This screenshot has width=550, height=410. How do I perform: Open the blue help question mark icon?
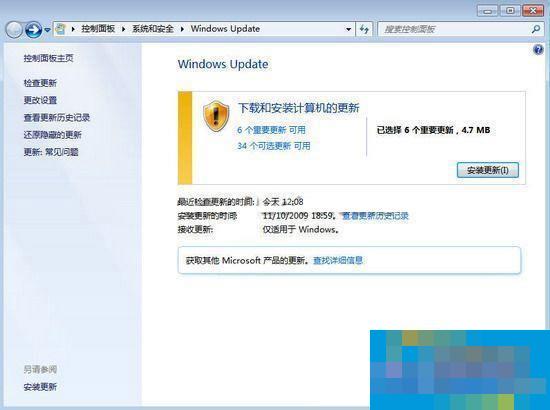(x=538, y=50)
